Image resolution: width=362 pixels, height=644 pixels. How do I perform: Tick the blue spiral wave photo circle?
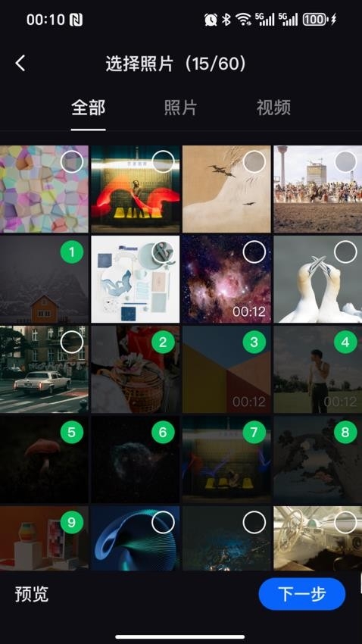click(163, 523)
